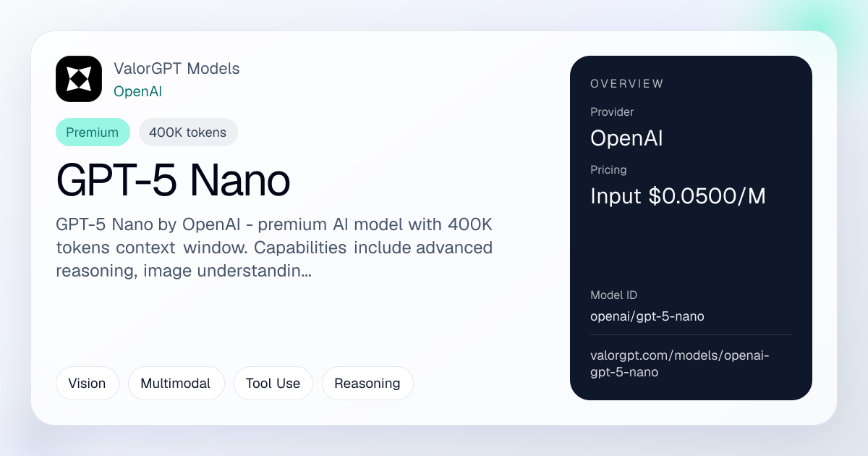
Task: Select the Premium badge
Action: (x=93, y=132)
